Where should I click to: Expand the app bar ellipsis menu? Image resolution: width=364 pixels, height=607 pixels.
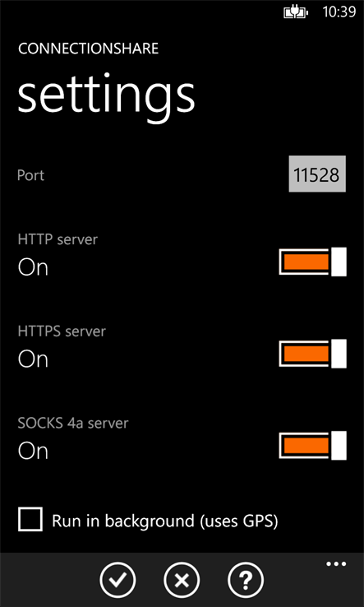(336, 563)
